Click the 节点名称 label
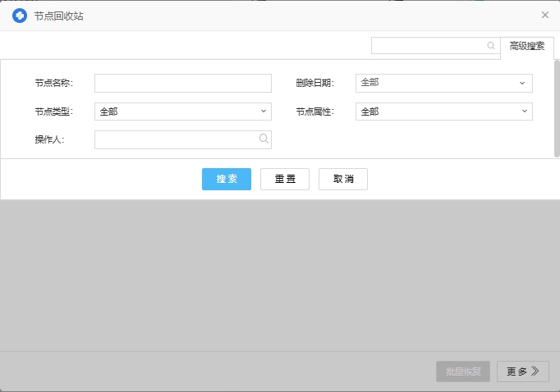The width and height of the screenshot is (560, 392). (53, 84)
